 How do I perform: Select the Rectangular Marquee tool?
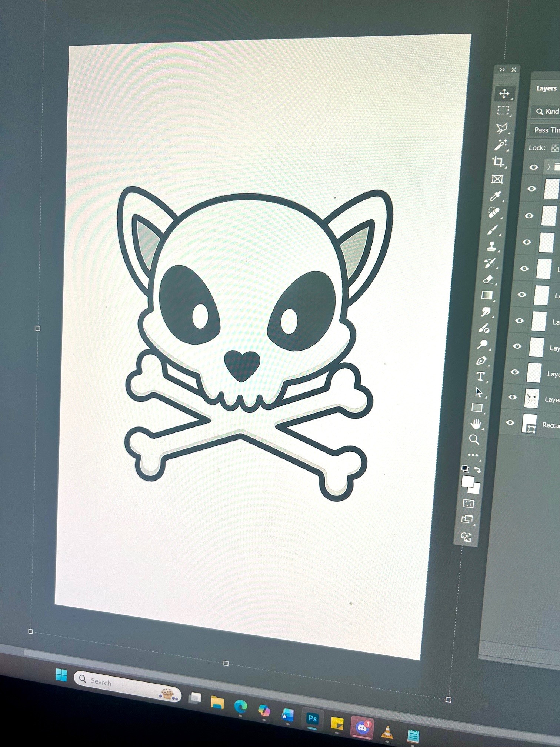click(503, 110)
